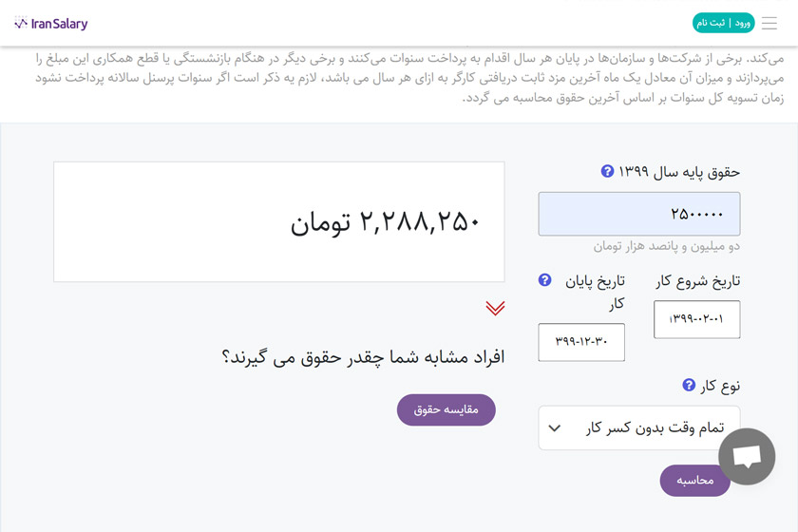This screenshot has width=798, height=532.
Task: Focus the base salary input field
Action: coord(638,214)
